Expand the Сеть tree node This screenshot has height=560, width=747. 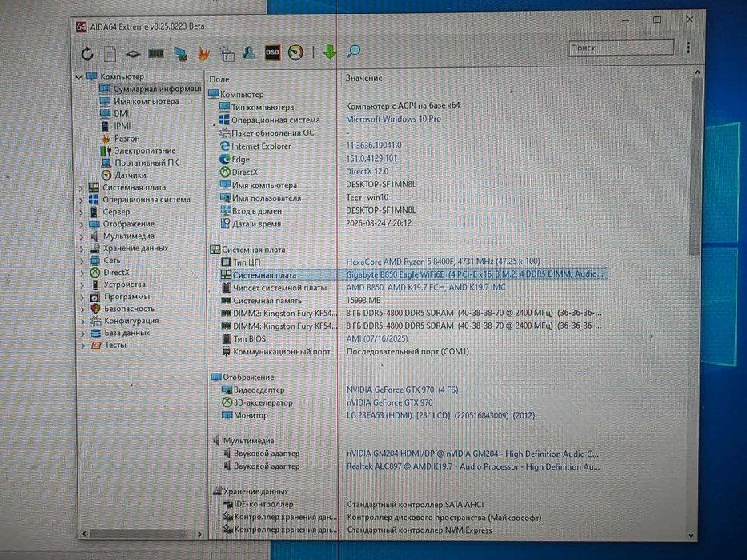coord(82,261)
